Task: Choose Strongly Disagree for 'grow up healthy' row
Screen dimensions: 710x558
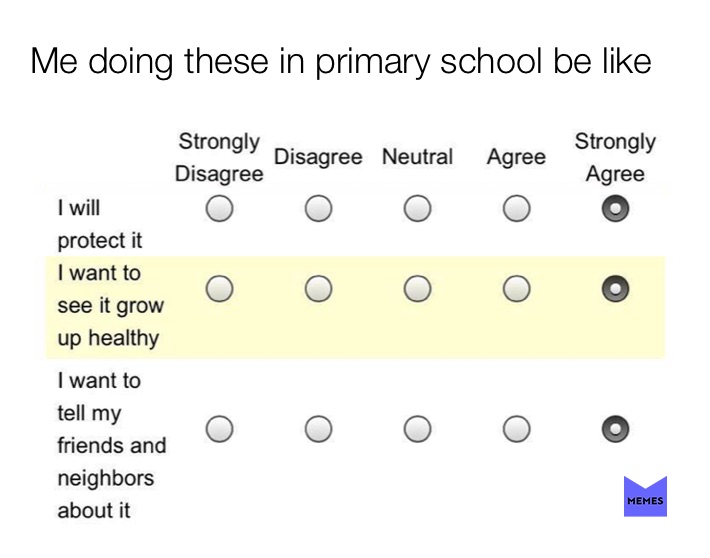Action: coord(220,289)
